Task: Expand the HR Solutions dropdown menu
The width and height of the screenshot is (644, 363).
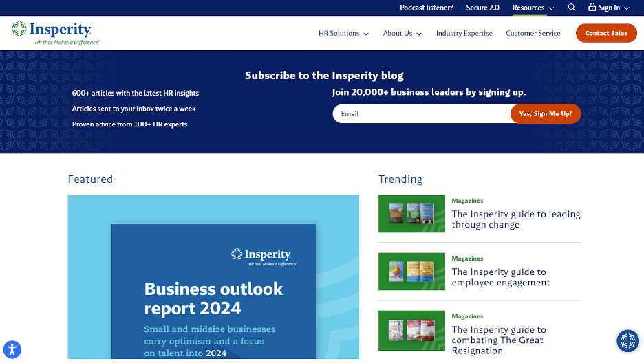Action: 343,33
